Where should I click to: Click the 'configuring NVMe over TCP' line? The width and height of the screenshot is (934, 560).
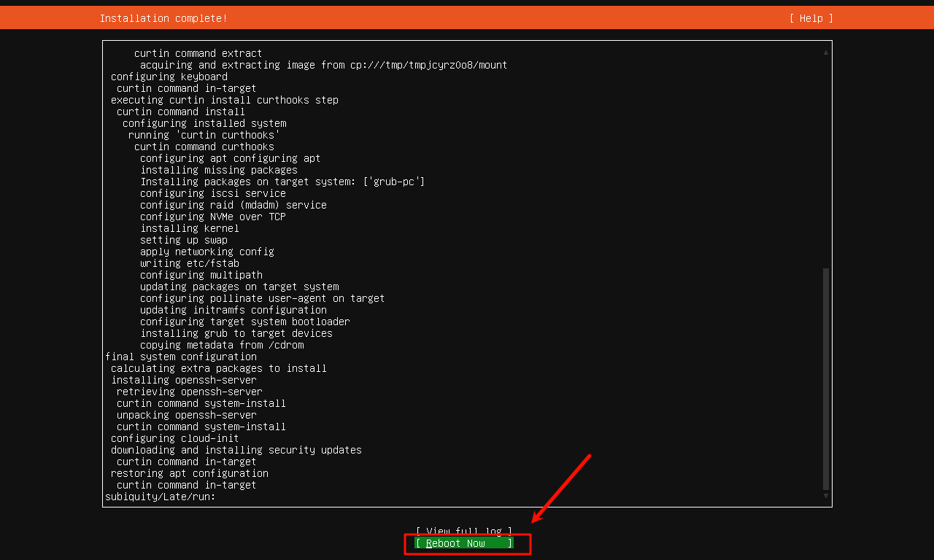[x=213, y=217]
